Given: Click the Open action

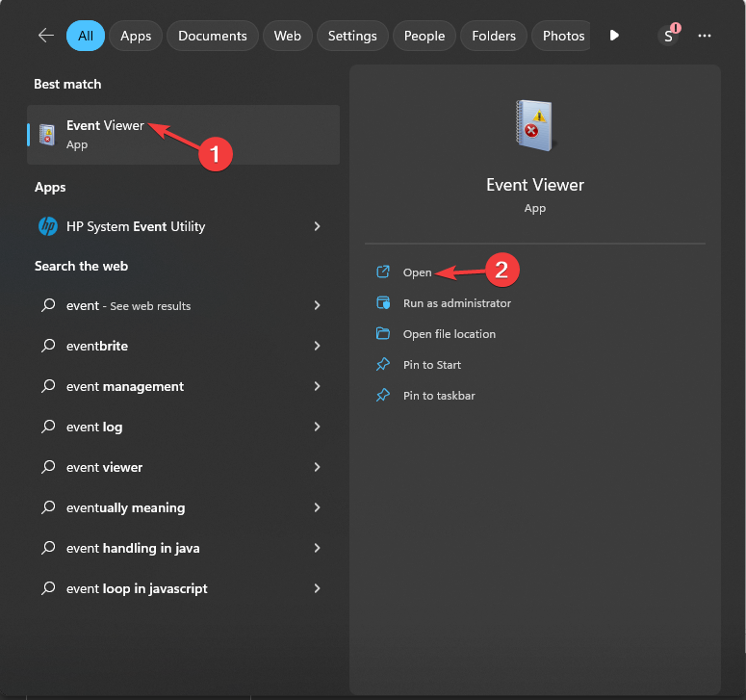Looking at the screenshot, I should (x=417, y=272).
